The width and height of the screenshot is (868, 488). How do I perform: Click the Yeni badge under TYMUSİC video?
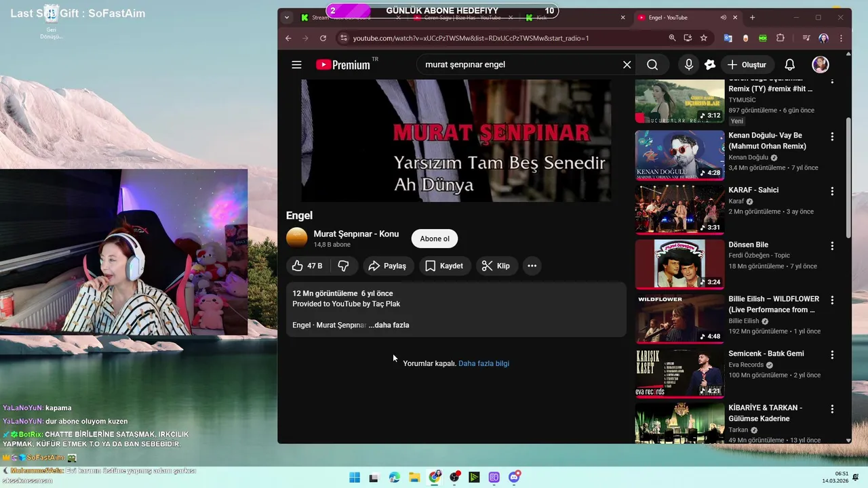tap(736, 121)
